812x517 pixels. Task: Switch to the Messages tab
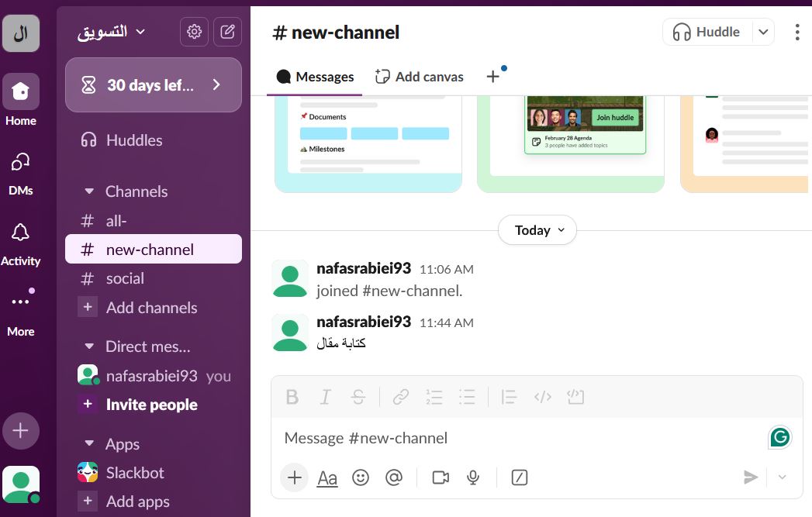[315, 77]
